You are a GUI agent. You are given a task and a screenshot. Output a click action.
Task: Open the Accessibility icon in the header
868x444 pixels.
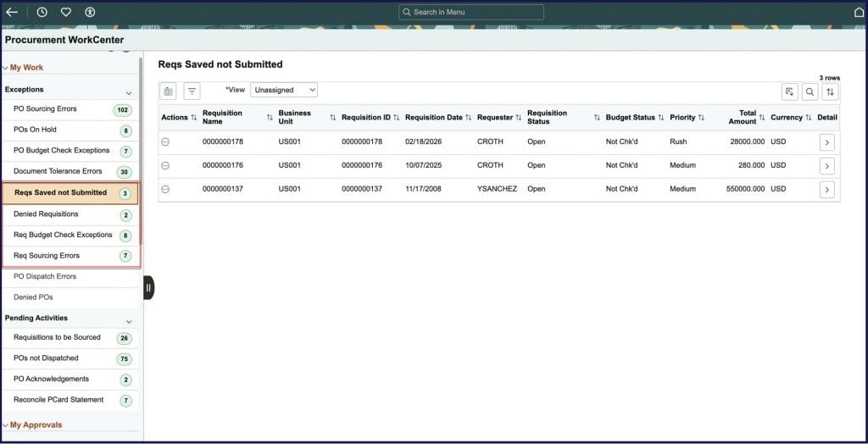(x=90, y=12)
